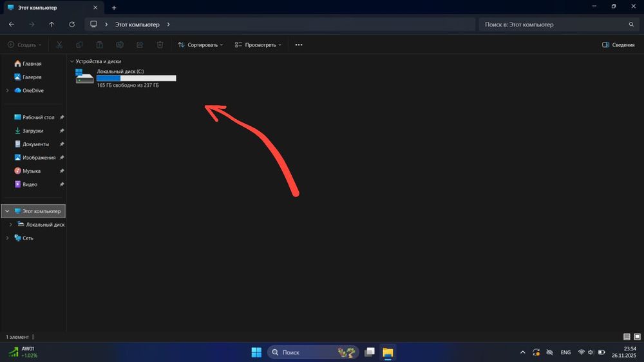Open Видео in sidebar
The image size is (644, 362).
coord(30,184)
